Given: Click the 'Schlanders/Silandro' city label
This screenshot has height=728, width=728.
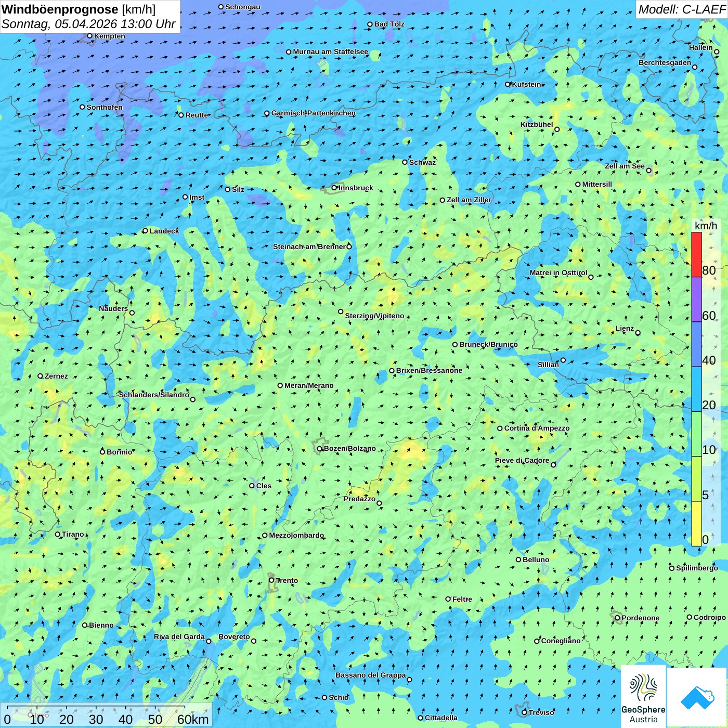Looking at the screenshot, I should click(154, 395).
